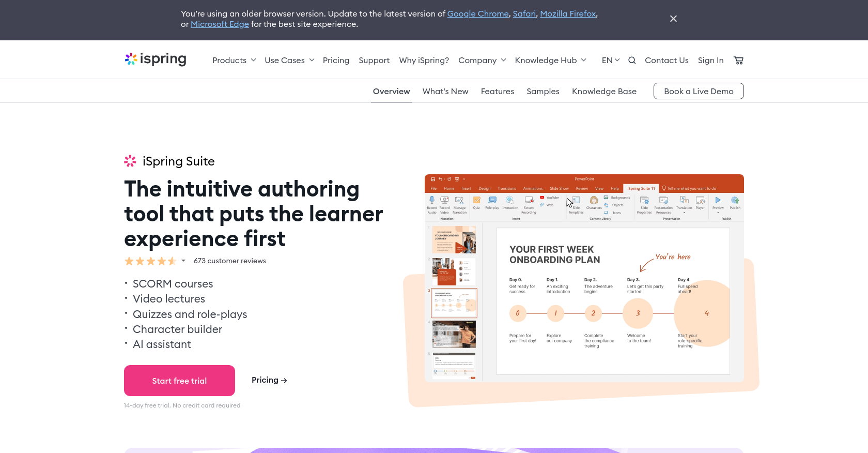This screenshot has width=868, height=453.
Task: Click the YOUR FIRST WEEK ONBOARDING PLAN heading
Action: [x=555, y=254]
